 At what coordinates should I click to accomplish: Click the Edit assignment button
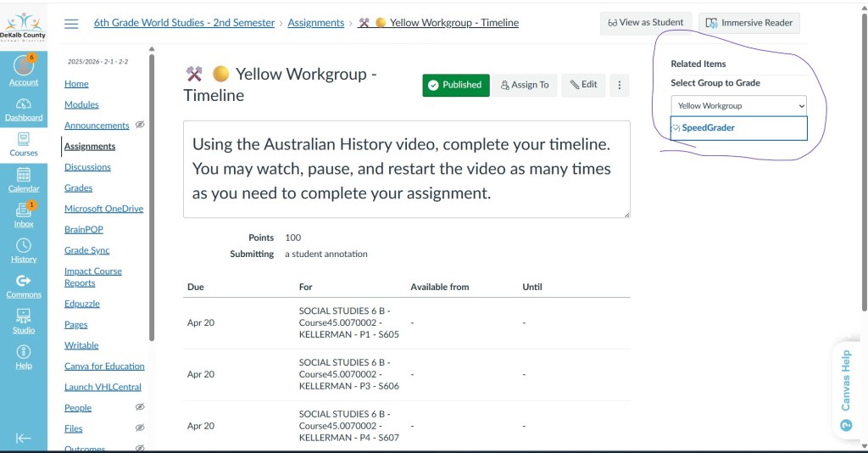(583, 85)
